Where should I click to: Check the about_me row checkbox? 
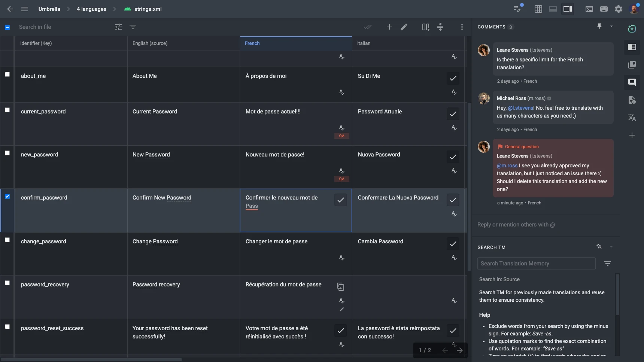7,75
